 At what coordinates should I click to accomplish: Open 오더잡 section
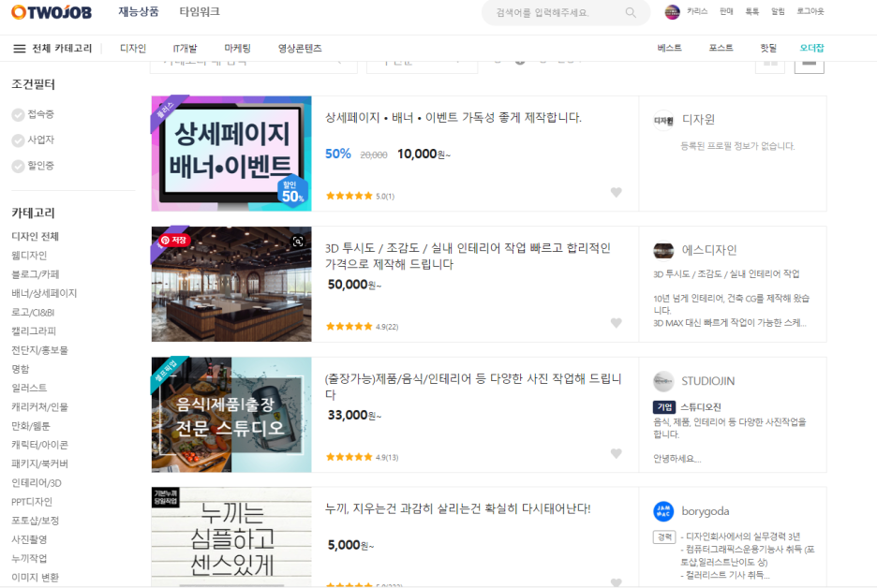[811, 48]
